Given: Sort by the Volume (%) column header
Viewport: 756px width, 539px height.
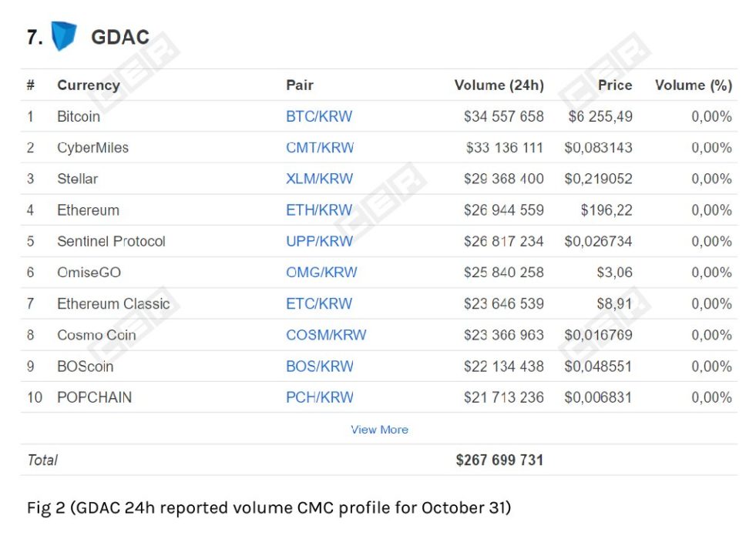Looking at the screenshot, I should [692, 85].
